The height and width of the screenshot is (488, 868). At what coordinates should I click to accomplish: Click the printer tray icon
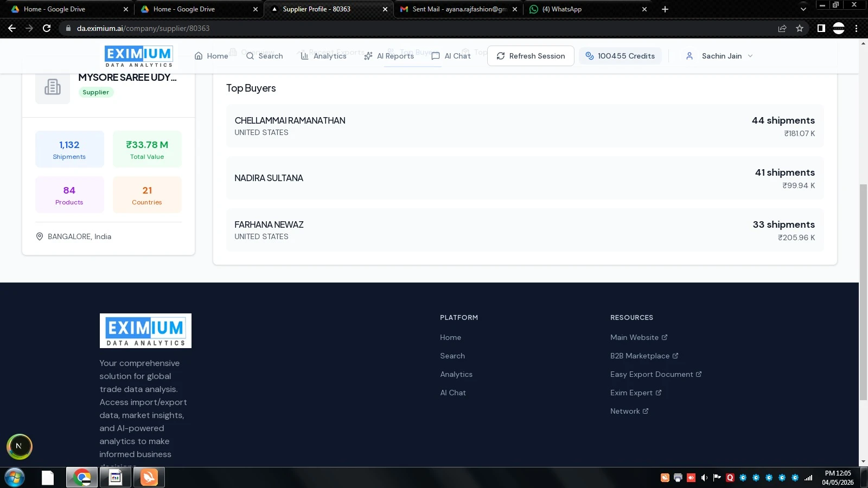[678, 478]
